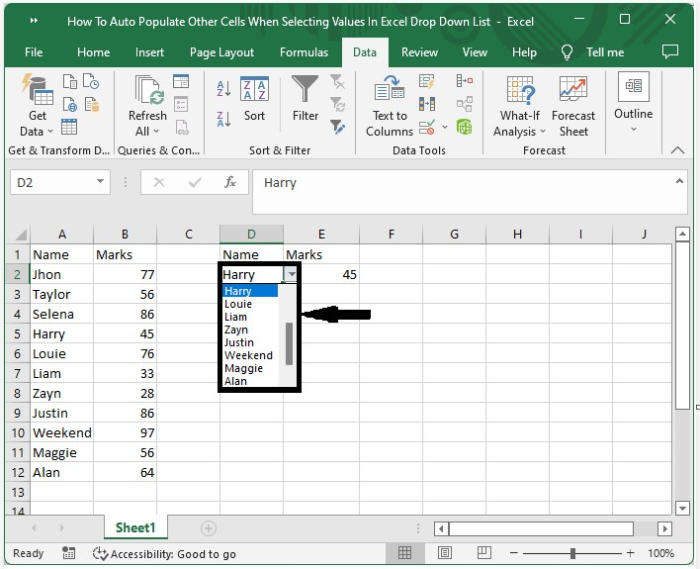Screen dimensions: 700x569
Task: Collapse the ribbon with the chevron
Action: (677, 150)
